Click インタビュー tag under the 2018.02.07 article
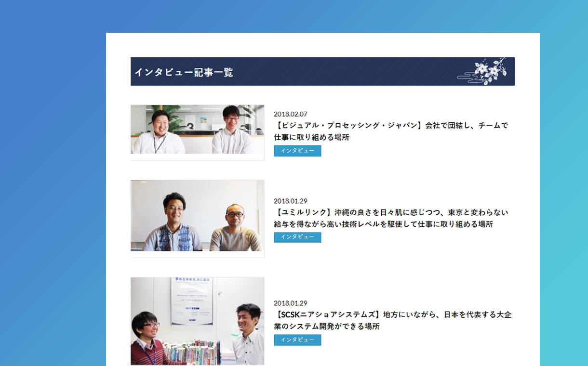Viewport: 588px width, 366px height. (x=297, y=151)
